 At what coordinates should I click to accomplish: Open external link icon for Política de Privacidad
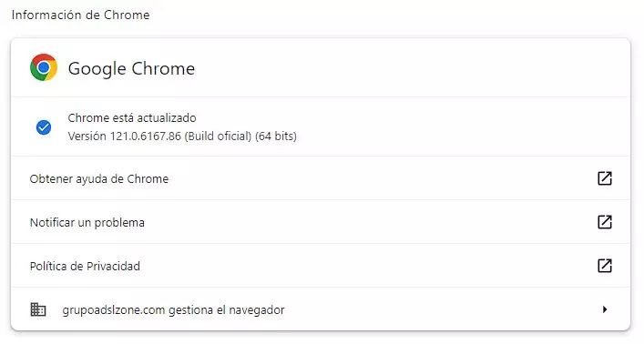pyautogui.click(x=605, y=266)
